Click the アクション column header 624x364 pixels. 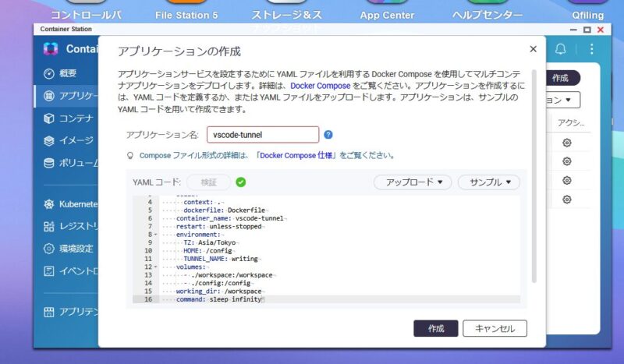click(571, 123)
